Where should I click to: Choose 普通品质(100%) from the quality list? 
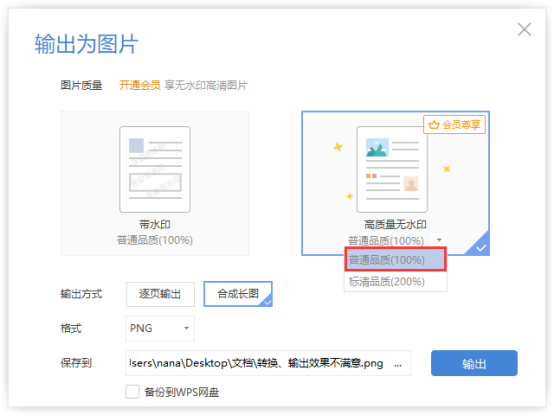(395, 259)
